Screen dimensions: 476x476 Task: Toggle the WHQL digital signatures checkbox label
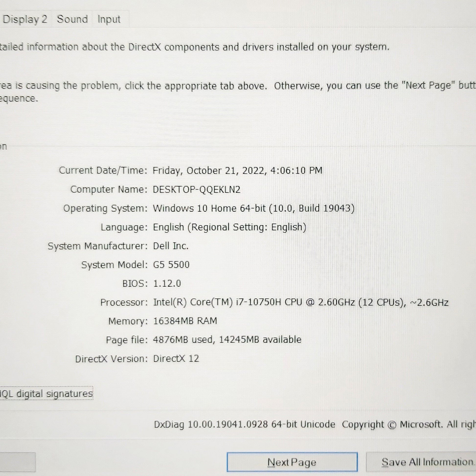46,394
